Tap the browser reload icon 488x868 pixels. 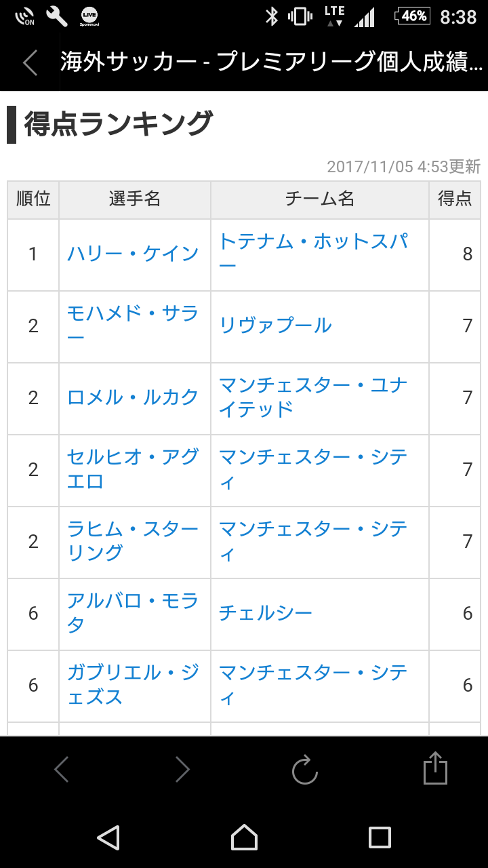point(304,770)
